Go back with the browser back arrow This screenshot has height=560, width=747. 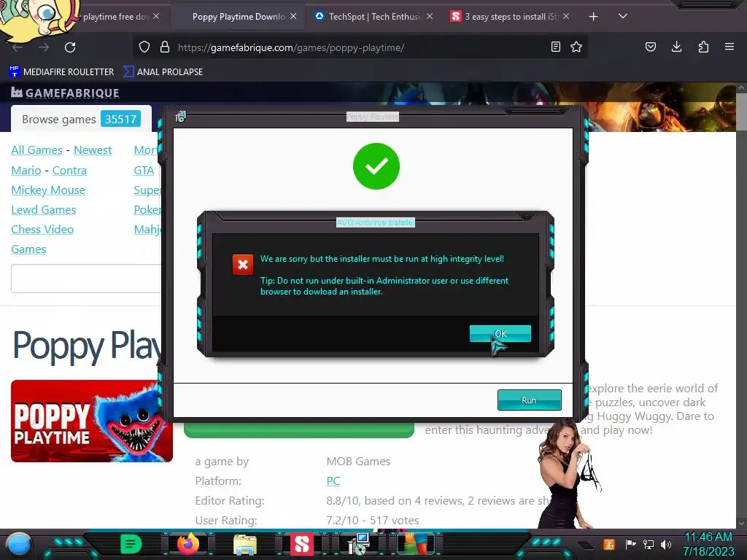pos(18,47)
